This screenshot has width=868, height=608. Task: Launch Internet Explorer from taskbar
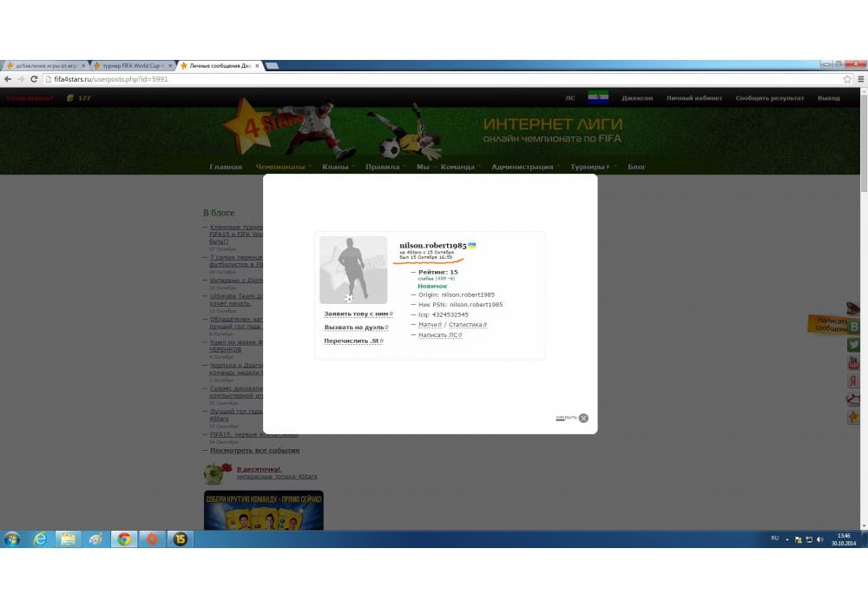click(40, 539)
